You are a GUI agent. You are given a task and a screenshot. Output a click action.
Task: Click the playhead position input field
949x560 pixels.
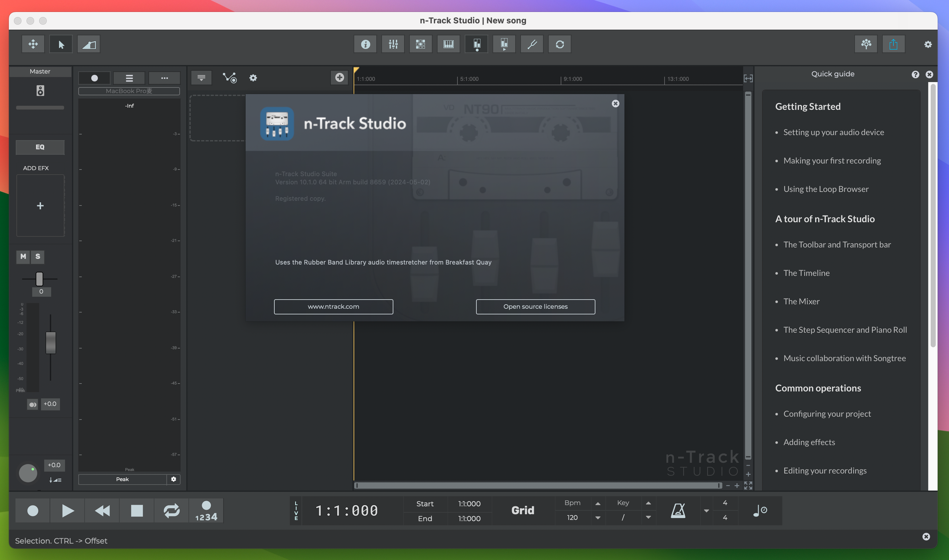pos(347,509)
